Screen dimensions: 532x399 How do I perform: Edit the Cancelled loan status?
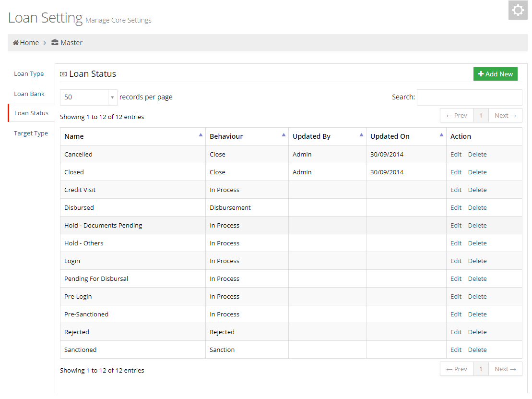click(x=456, y=154)
